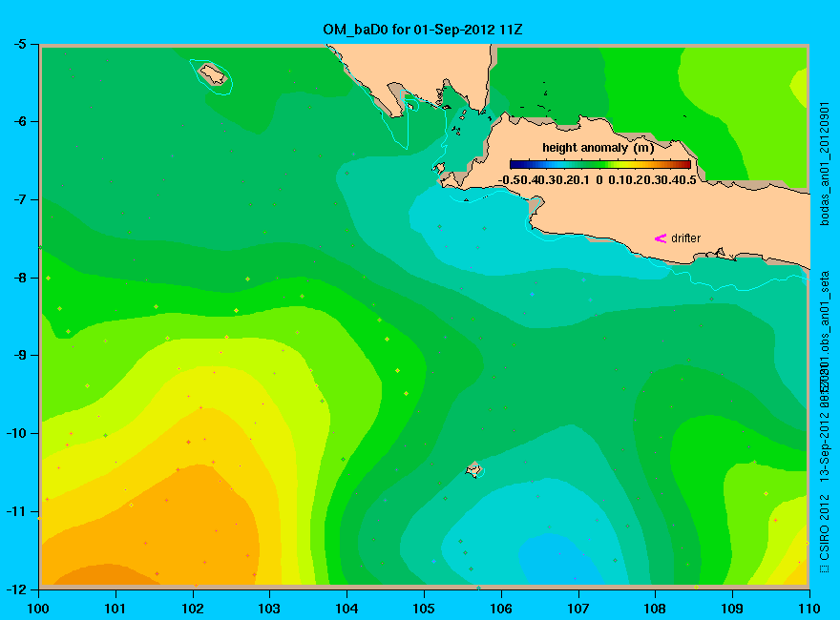This screenshot has height=620, width=840.
Task: Click the x-axis label 103
Action: click(269, 609)
